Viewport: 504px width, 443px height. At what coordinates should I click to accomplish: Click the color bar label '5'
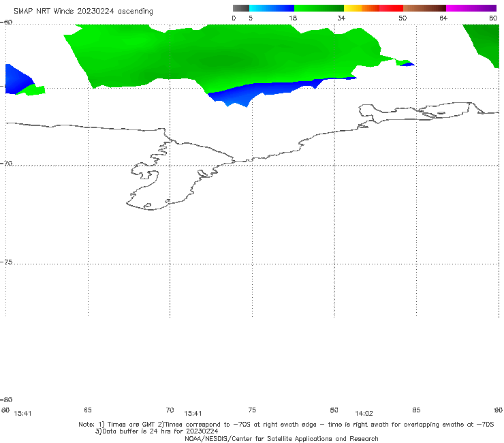[x=251, y=18]
